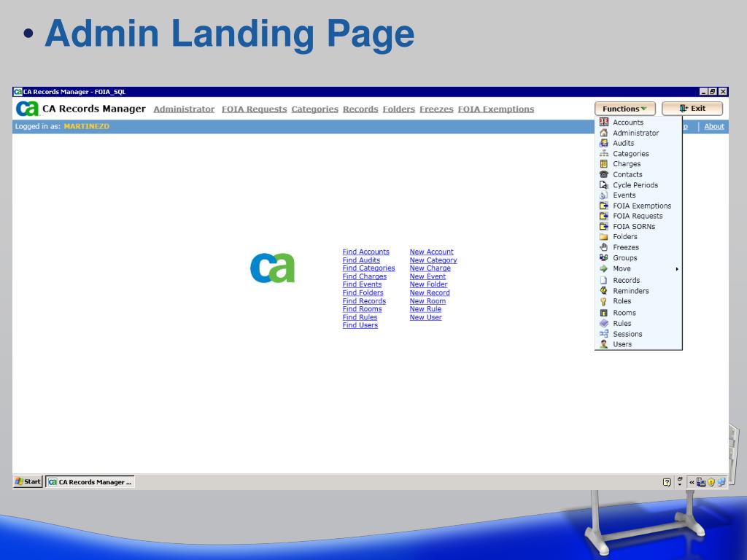The height and width of the screenshot is (560, 747).
Task: Choose FOIA SORNs menu entry
Action: [634, 226]
